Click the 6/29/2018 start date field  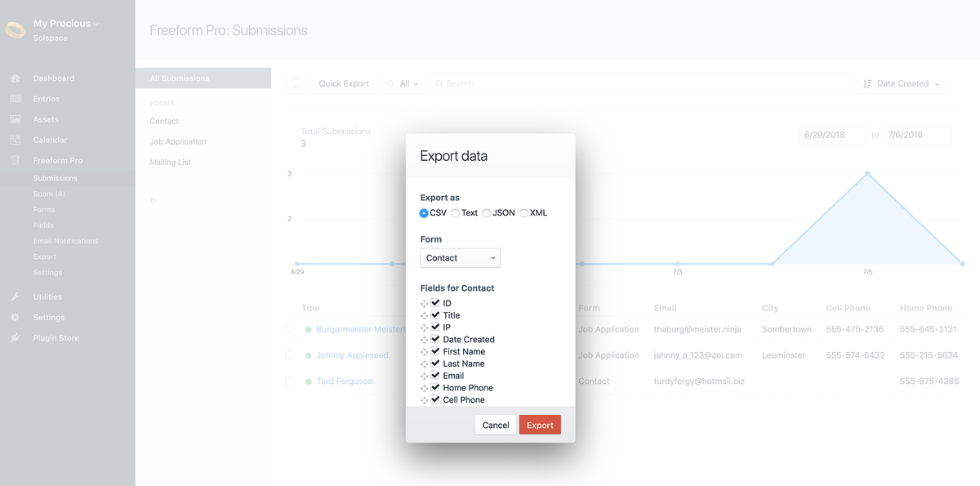coord(832,135)
